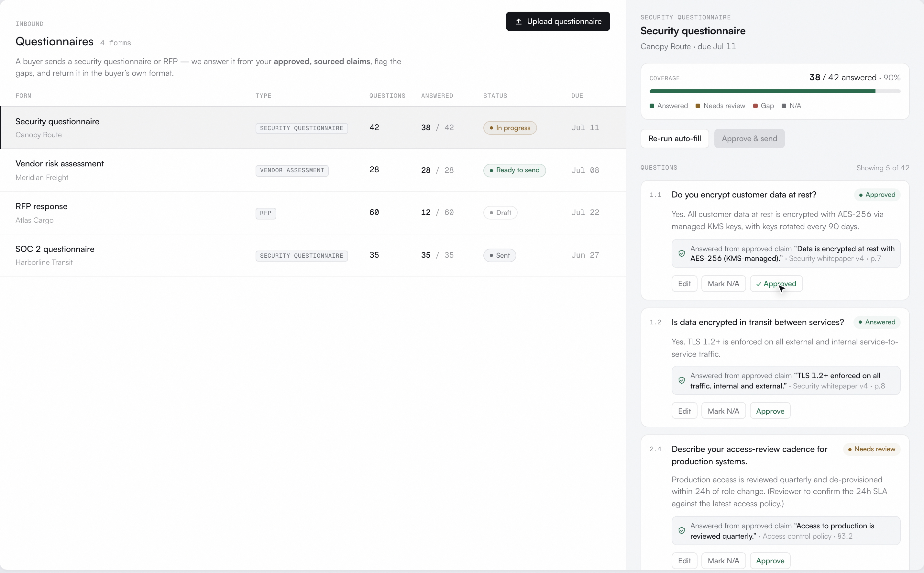
Task: Click the Answered status pill on question 1.2
Action: (877, 322)
